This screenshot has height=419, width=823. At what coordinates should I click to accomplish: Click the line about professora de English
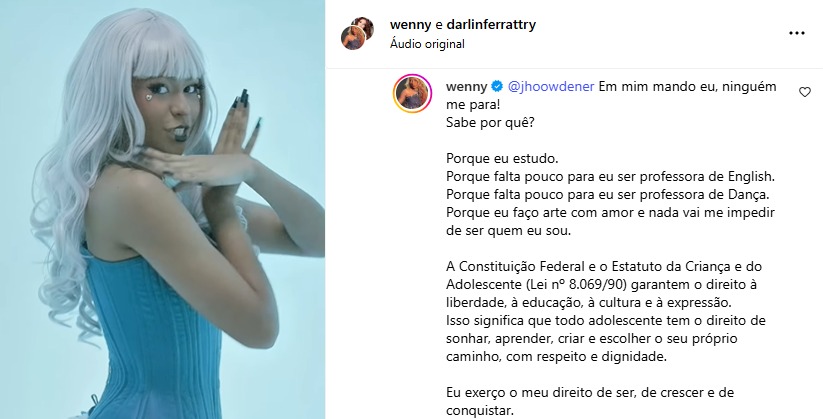click(610, 176)
